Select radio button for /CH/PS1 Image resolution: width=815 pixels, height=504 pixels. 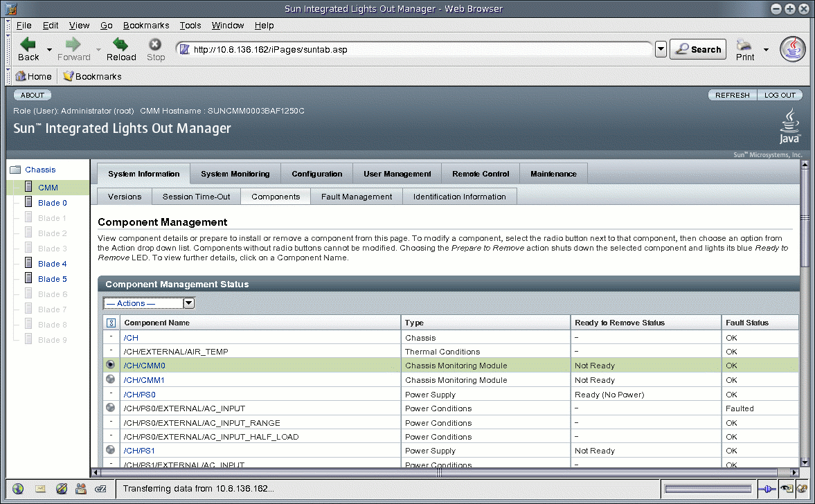(110, 450)
